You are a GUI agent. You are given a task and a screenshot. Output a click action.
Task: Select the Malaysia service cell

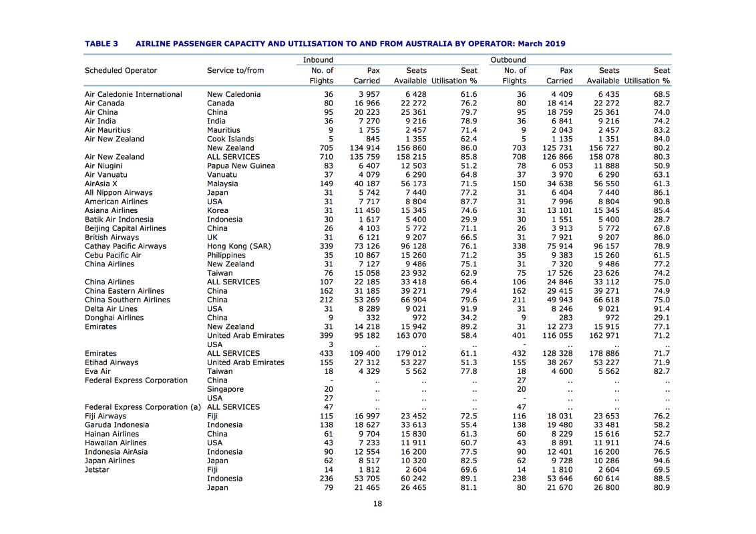click(223, 184)
